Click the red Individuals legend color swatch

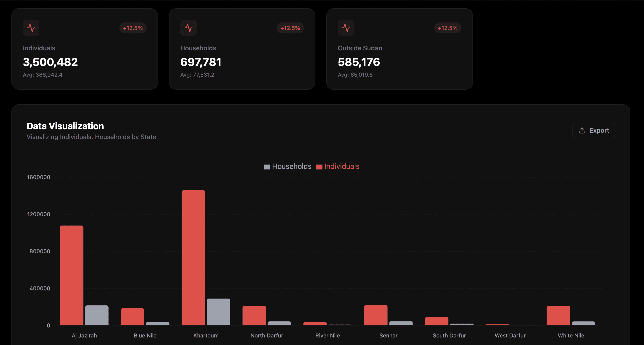click(x=319, y=167)
